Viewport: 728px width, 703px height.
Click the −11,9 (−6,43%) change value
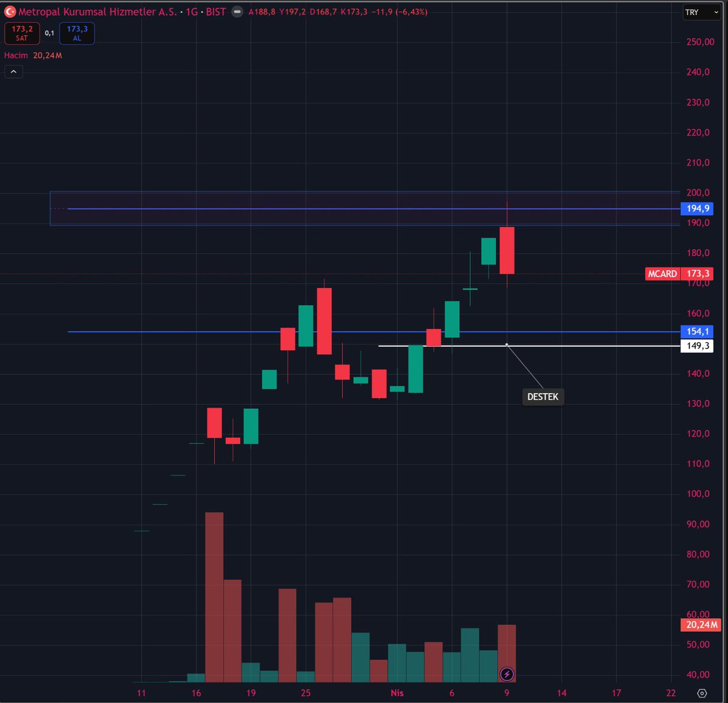click(399, 12)
